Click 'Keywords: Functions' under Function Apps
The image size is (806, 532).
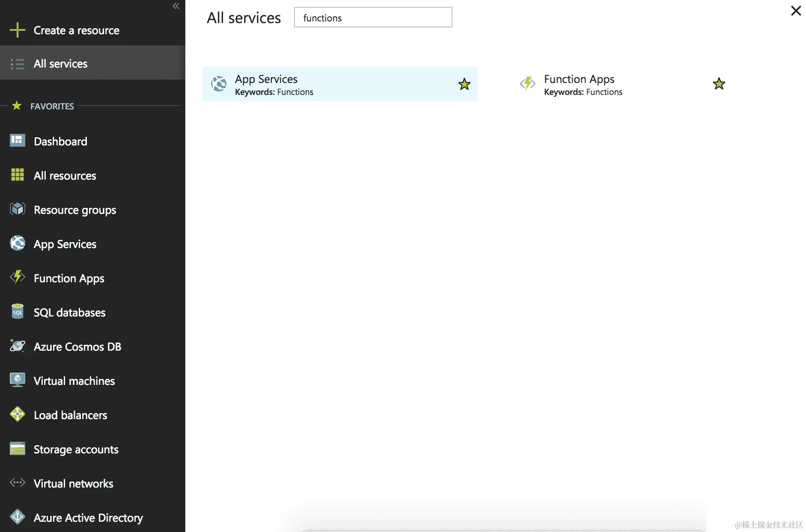(x=583, y=92)
